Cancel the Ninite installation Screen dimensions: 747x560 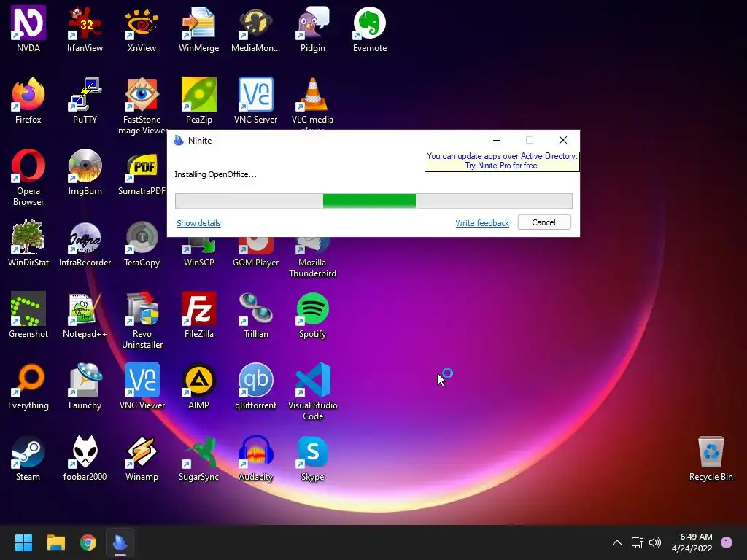[544, 222]
